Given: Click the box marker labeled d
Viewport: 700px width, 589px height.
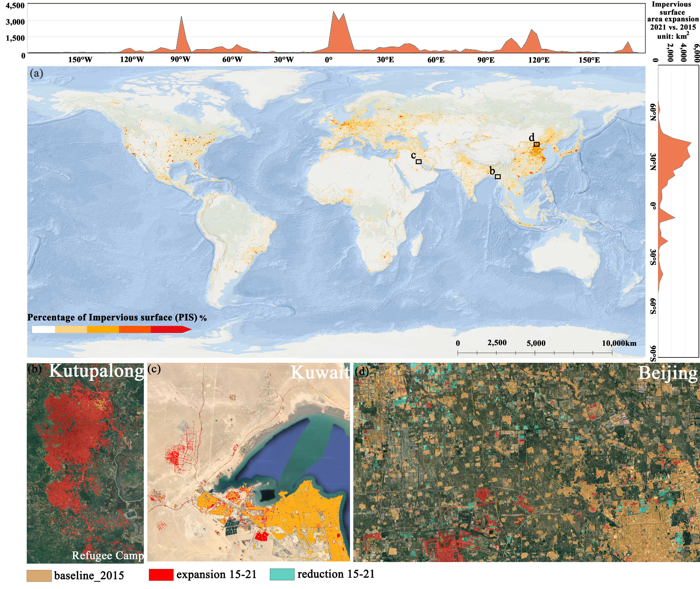Looking at the screenshot, I should click(537, 144).
